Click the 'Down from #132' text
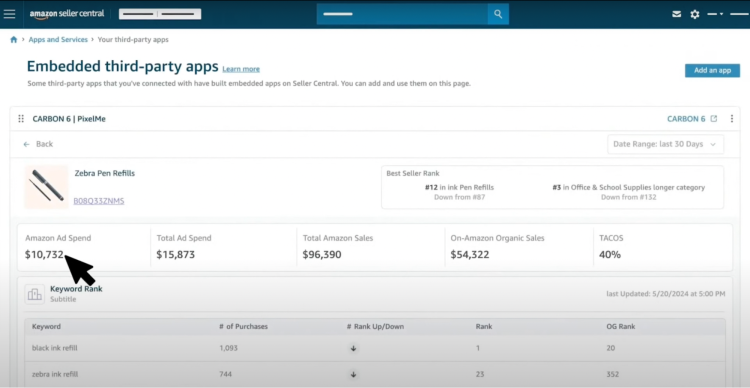 tap(629, 197)
